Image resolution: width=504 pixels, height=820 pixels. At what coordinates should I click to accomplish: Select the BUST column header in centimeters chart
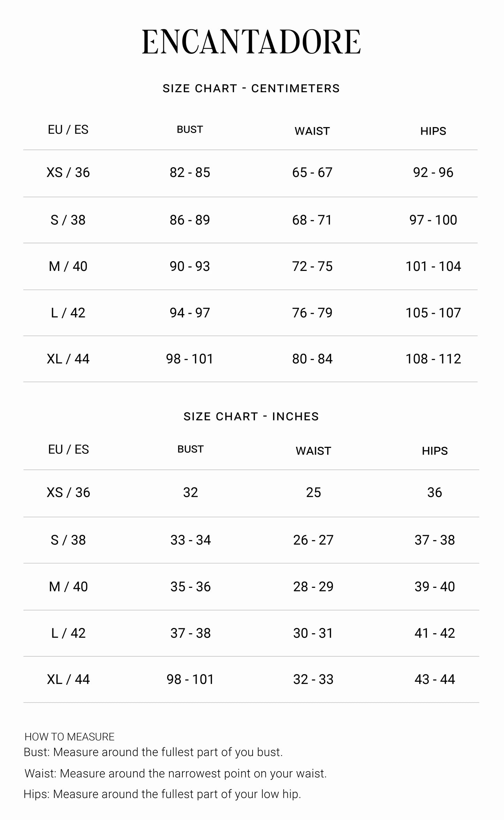[190, 130]
